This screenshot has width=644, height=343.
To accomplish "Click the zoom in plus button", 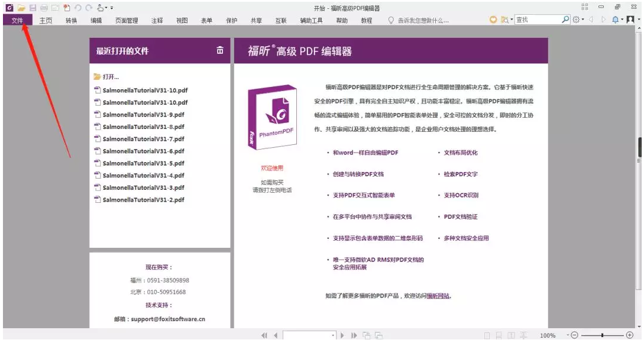I will coord(630,335).
